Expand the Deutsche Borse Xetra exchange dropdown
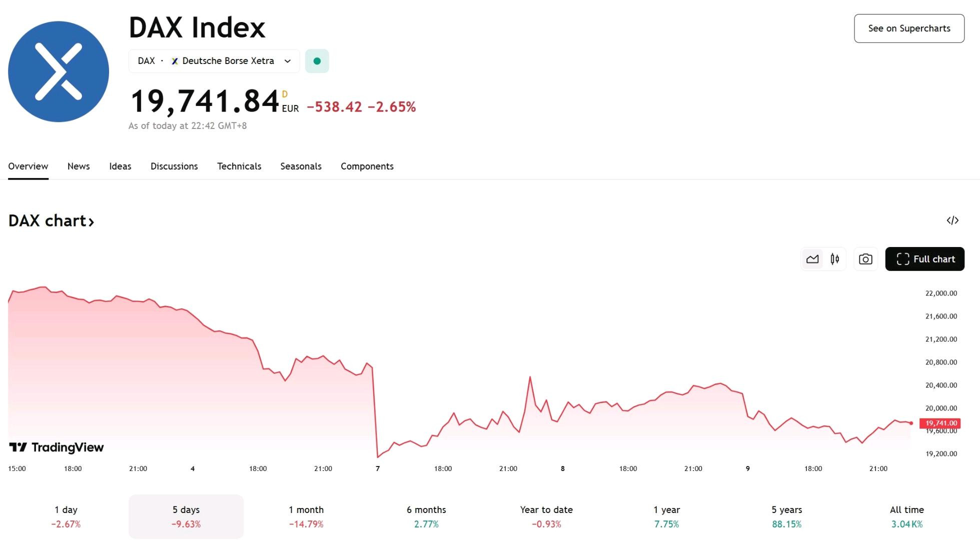Viewport: 980px width, 540px height. coord(214,61)
